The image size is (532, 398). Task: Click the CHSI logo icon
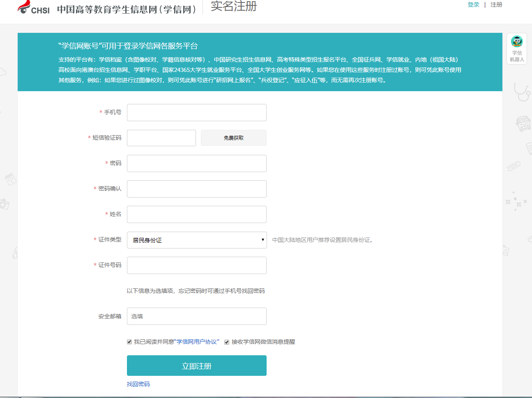pos(33,8)
